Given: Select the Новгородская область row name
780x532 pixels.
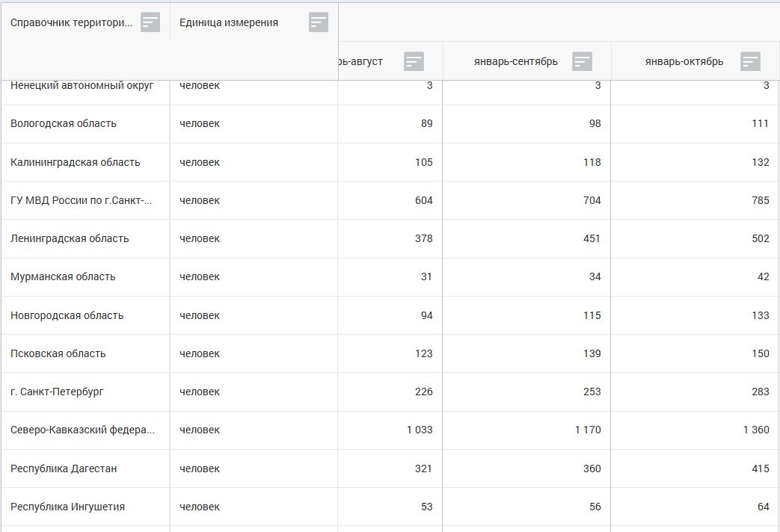Looking at the screenshot, I should tap(67, 315).
